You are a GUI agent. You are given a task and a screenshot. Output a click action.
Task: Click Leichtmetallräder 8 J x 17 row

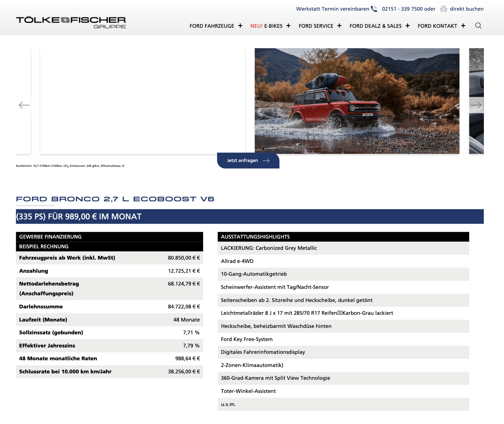[343, 313]
